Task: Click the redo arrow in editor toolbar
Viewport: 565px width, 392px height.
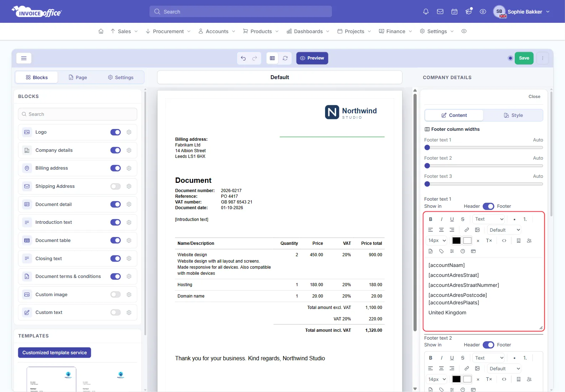Action: coord(255,58)
